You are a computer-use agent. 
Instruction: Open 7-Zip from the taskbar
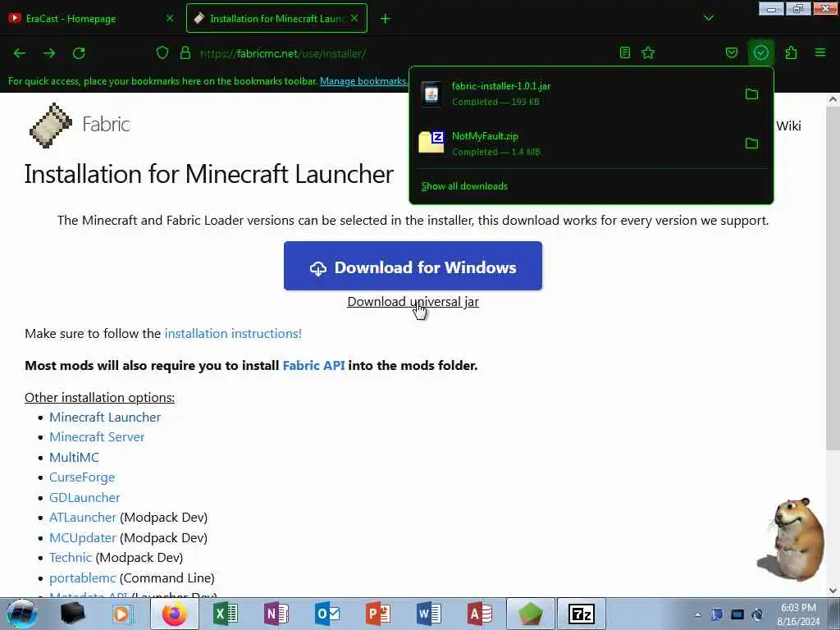(x=582, y=614)
